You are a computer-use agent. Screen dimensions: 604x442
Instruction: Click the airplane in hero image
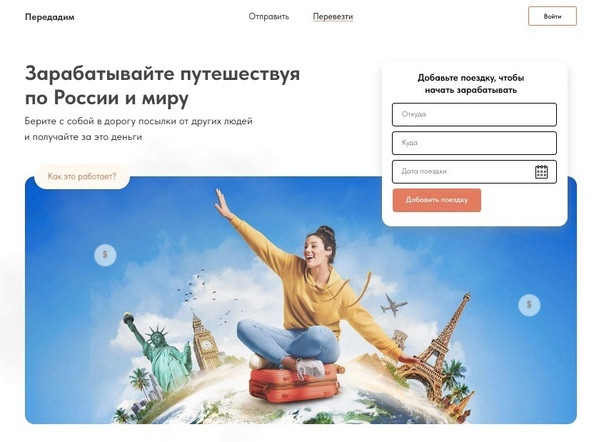393,305
